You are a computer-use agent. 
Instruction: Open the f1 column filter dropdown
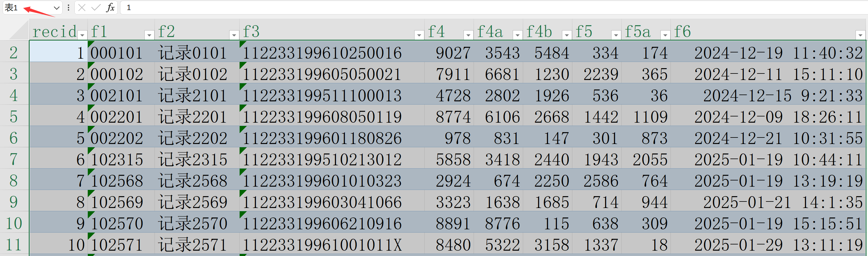tap(149, 35)
